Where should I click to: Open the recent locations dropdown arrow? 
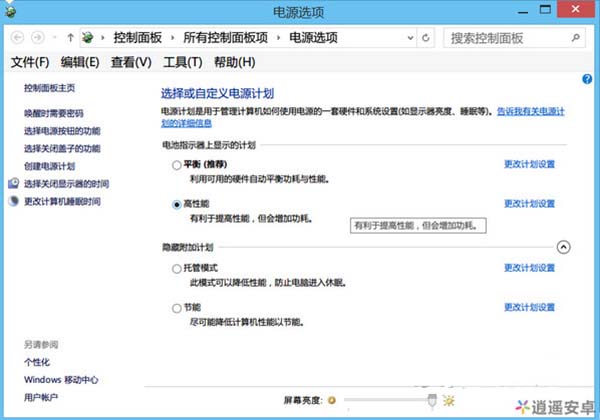tap(55, 37)
